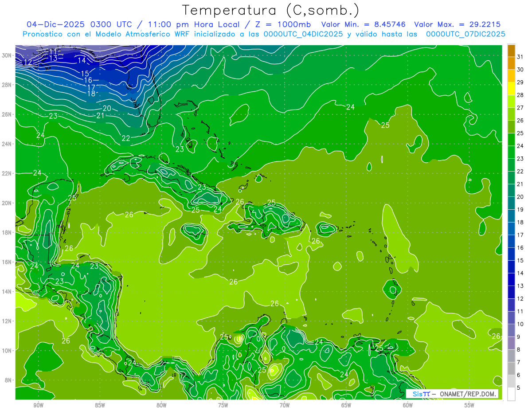Click the "22N" latitude axis label

click(x=6, y=173)
